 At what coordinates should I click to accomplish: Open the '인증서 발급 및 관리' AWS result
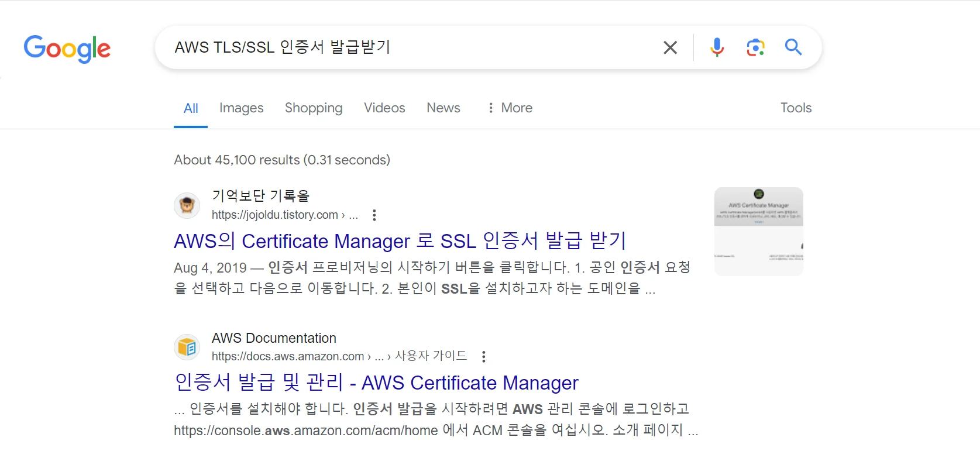[376, 383]
